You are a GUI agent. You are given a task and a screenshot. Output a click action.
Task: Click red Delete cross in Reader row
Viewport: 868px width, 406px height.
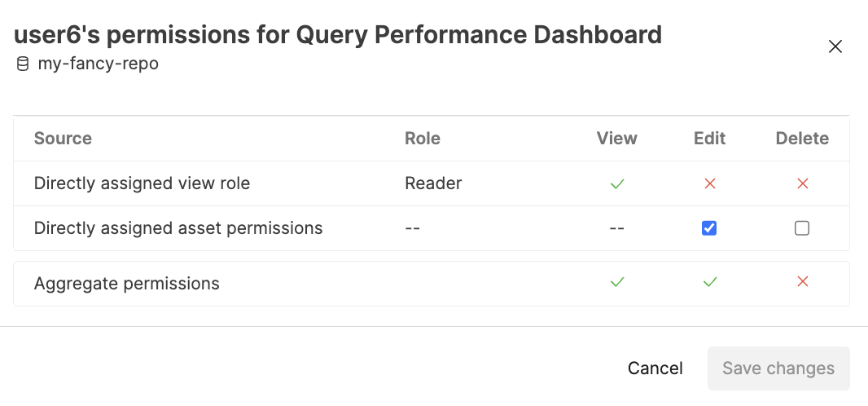pyautogui.click(x=802, y=183)
